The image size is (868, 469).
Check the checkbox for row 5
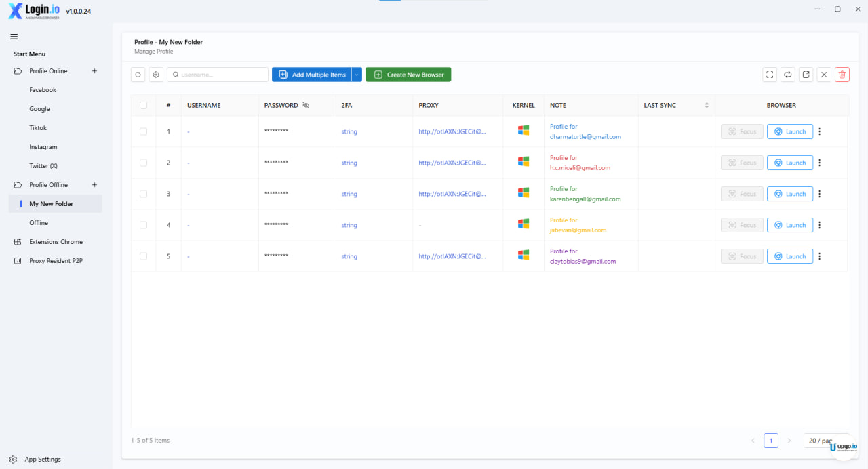143,256
